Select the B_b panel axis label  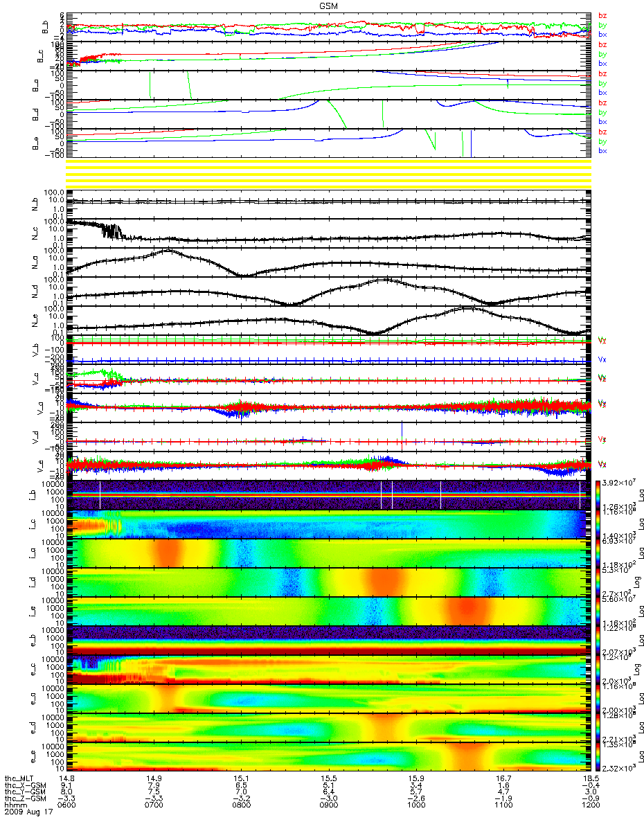44,27
